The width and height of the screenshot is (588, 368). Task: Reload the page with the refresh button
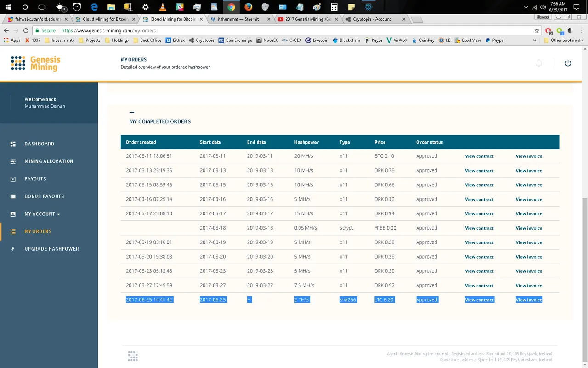pyautogui.click(x=25, y=30)
